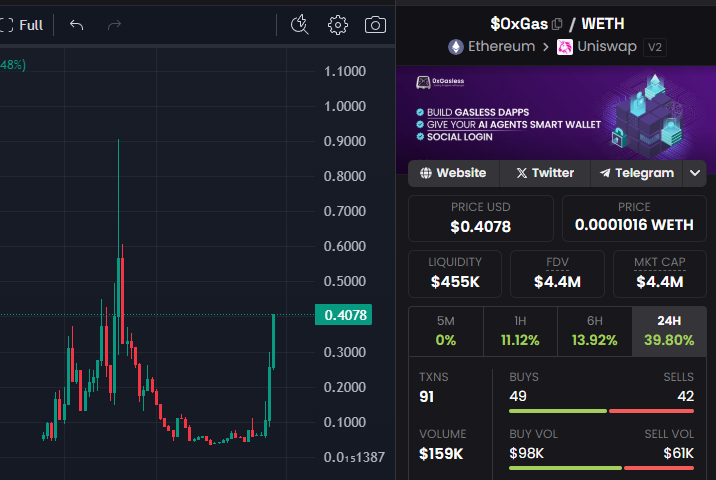This screenshot has width=716, height=480.
Task: Copy the $0xGas token address
Action: [x=557, y=24]
